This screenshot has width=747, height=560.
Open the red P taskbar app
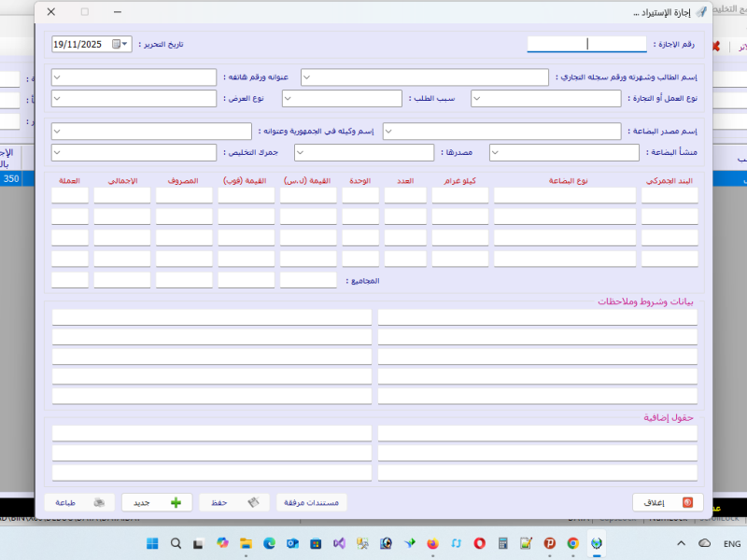coord(549,543)
